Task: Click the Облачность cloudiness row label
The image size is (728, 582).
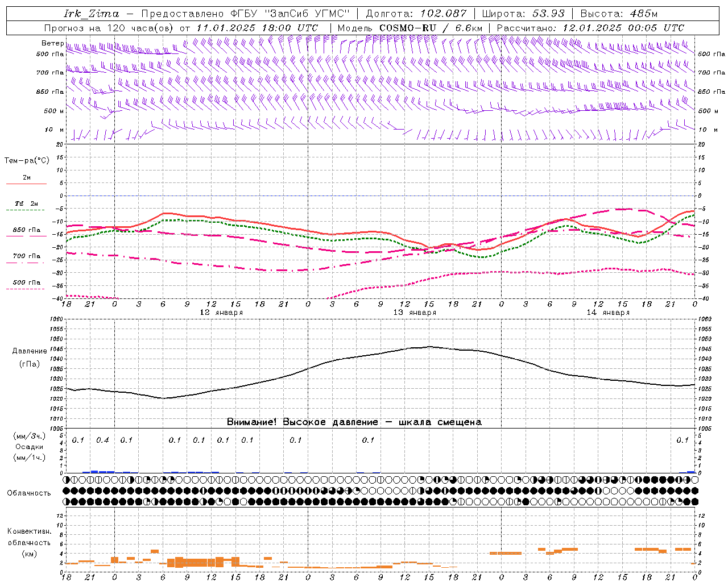Action: (x=29, y=493)
